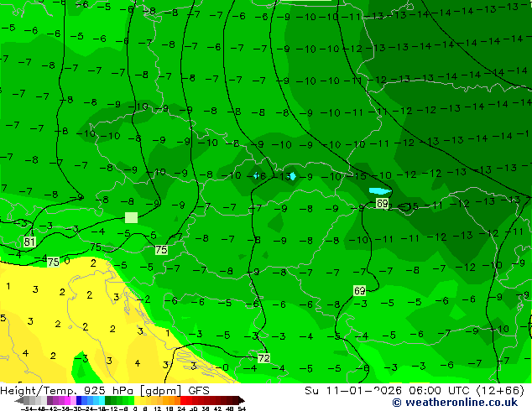This screenshot has width=532, height=411.
Task: Click the 72 height contour label
Action: pos(264,358)
